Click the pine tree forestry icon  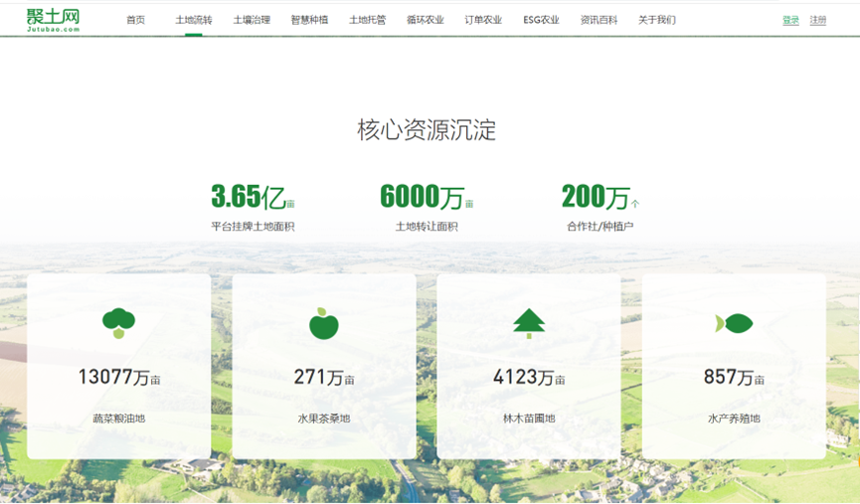click(x=529, y=323)
